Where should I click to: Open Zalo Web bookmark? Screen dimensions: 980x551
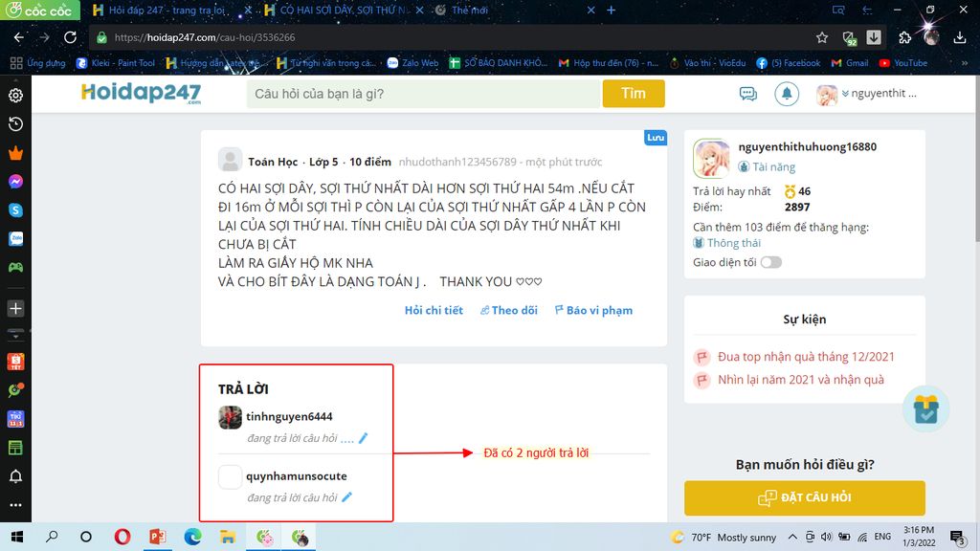412,63
